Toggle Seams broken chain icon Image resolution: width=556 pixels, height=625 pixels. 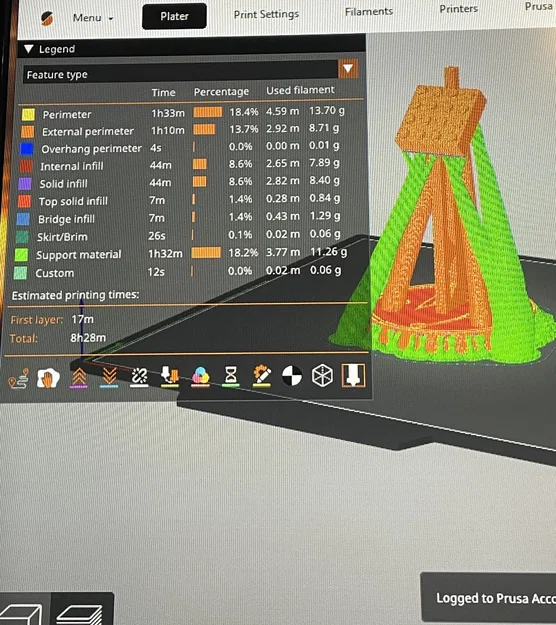click(x=139, y=377)
